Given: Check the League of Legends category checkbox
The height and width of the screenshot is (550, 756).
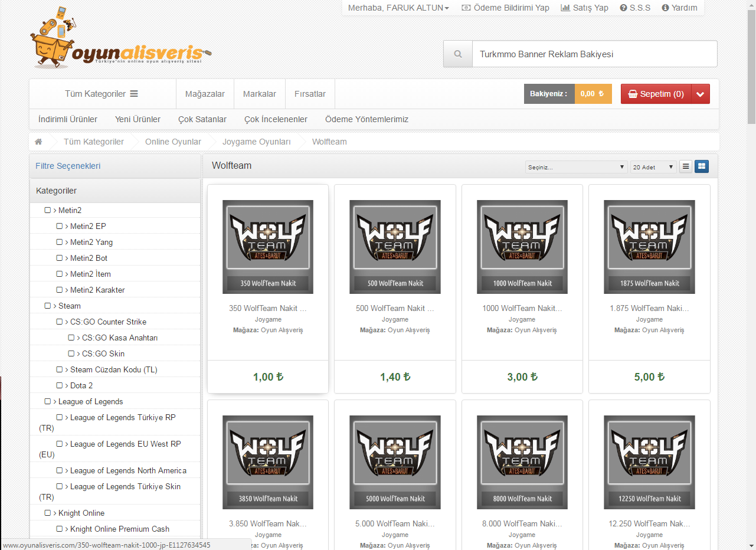Looking at the screenshot, I should (x=48, y=401).
